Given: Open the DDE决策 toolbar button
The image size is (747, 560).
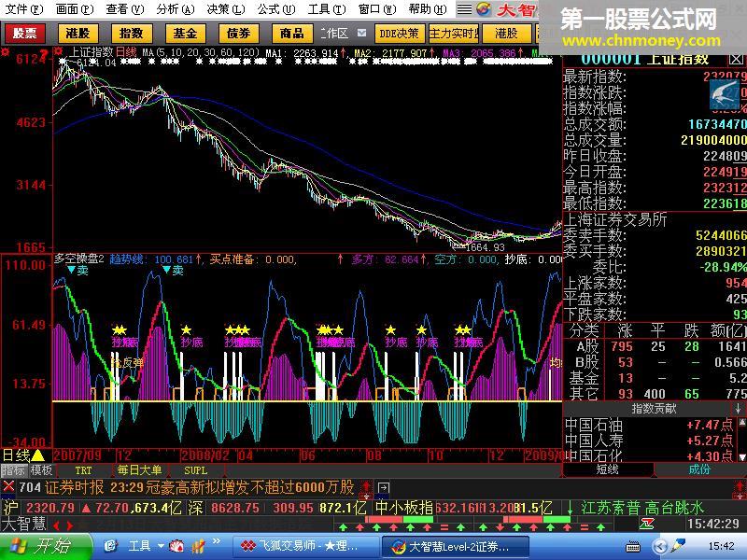Looking at the screenshot, I should coord(400,34).
